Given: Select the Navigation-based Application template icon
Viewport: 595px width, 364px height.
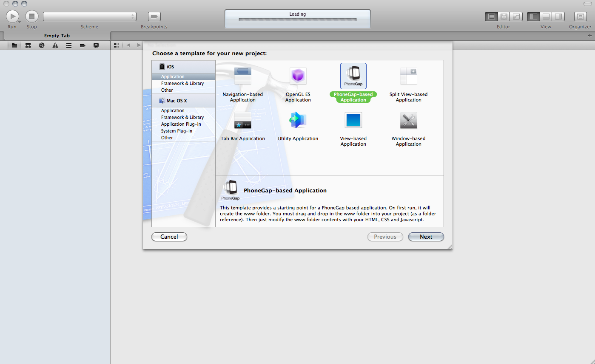Looking at the screenshot, I should pos(242,76).
